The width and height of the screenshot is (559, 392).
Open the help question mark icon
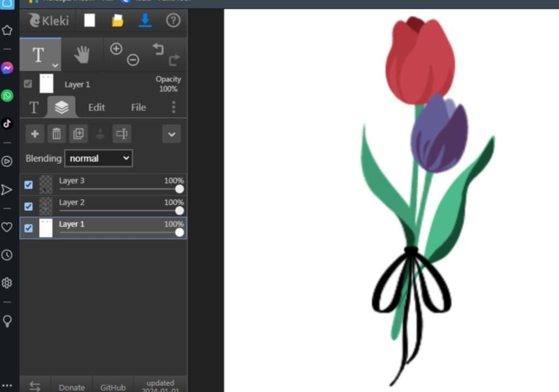(x=173, y=21)
